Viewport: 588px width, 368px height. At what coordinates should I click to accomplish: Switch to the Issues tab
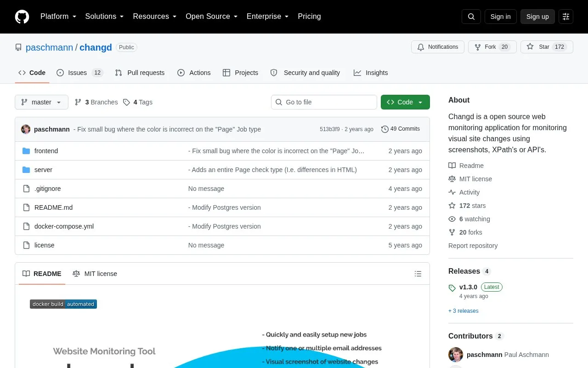[80, 73]
